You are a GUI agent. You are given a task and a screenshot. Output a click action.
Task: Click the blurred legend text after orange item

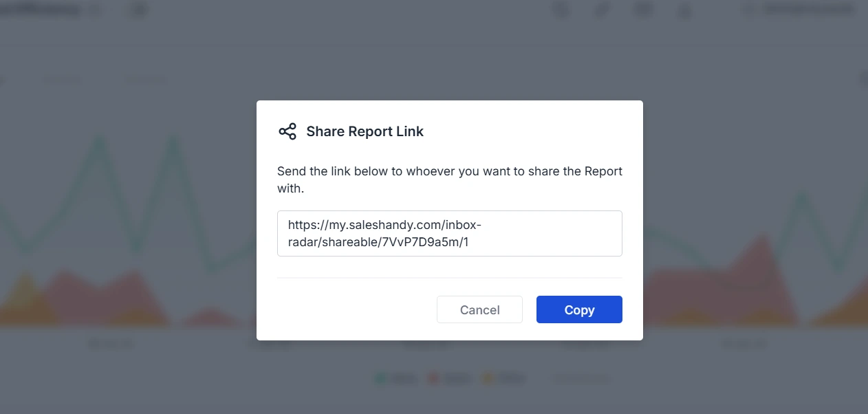point(581,378)
